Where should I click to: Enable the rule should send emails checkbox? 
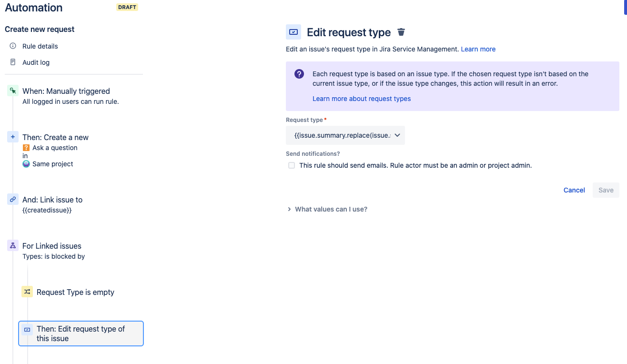click(291, 165)
